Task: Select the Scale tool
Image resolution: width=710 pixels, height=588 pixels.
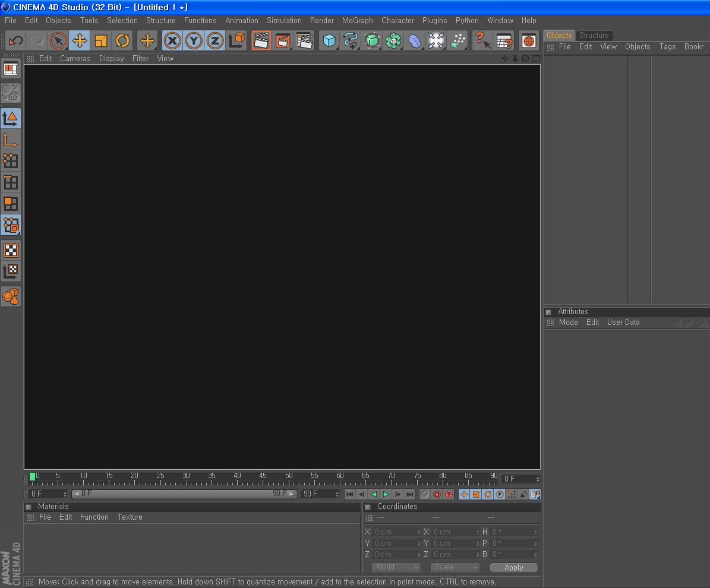Action: (100, 41)
